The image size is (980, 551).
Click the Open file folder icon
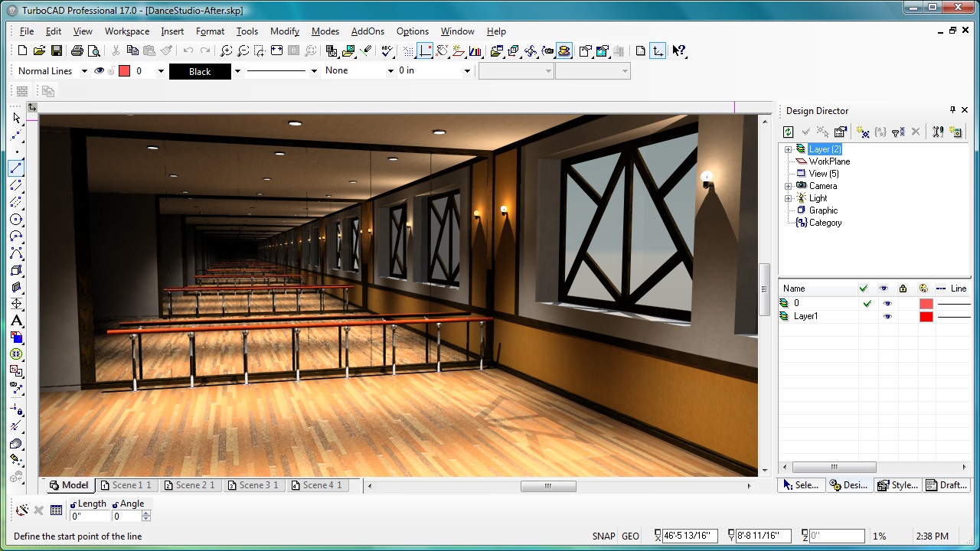click(x=39, y=51)
